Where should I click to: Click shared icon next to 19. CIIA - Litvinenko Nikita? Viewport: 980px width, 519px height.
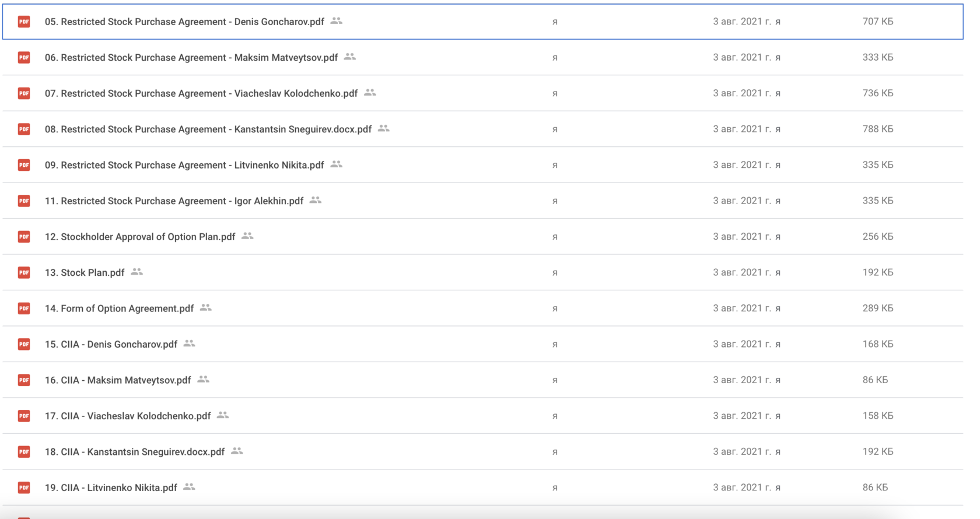tap(190, 487)
